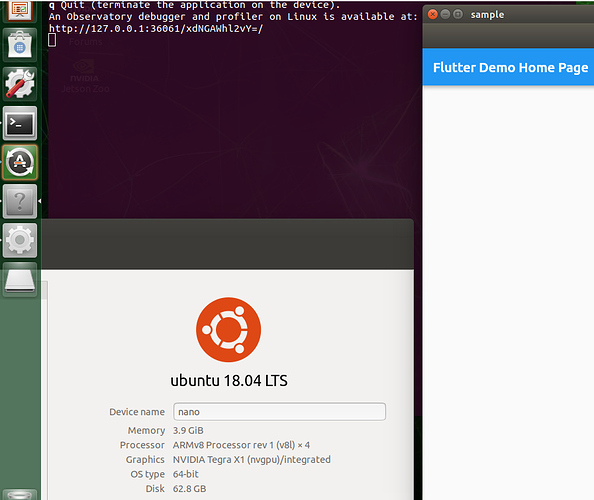The width and height of the screenshot is (594, 500).
Task: Close the sample window
Action: (433, 14)
